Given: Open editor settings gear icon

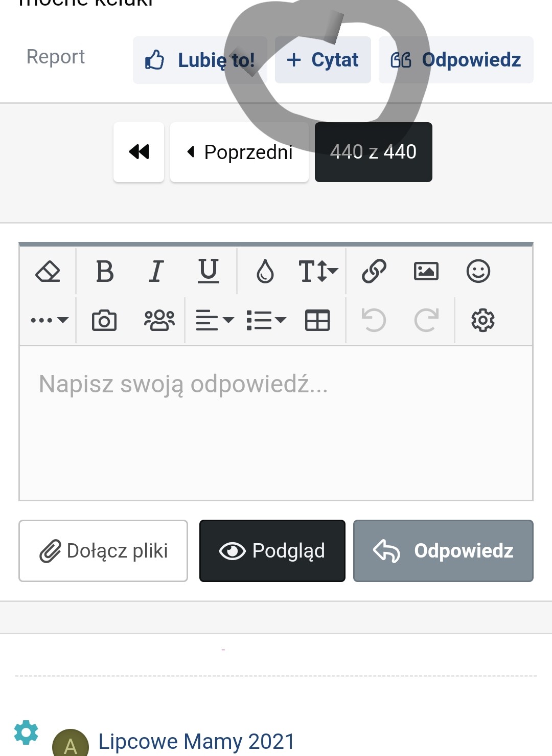Looking at the screenshot, I should pos(482,321).
